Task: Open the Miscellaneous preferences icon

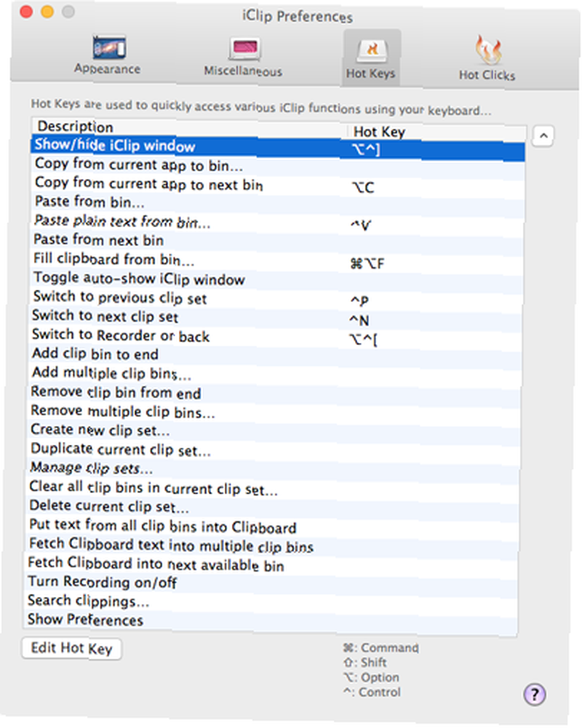Action: (244, 50)
